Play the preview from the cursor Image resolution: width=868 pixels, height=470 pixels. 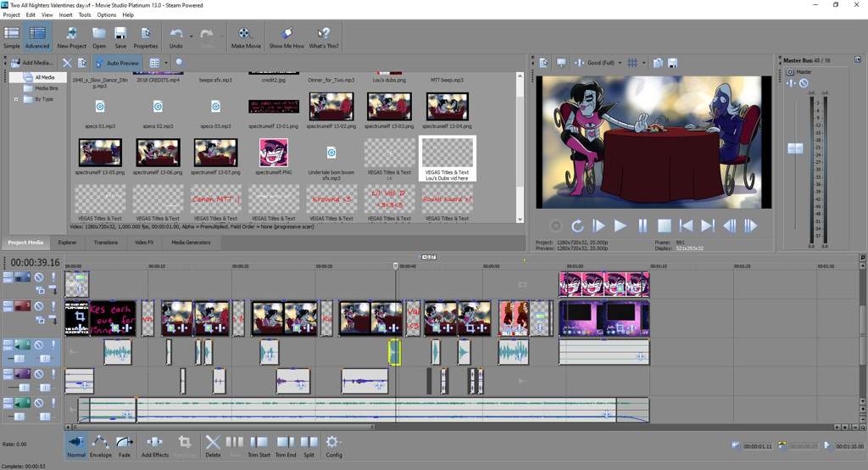(x=620, y=226)
